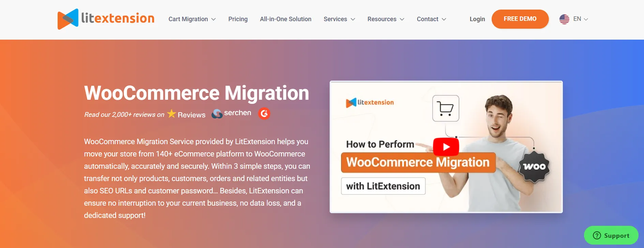Open the Support chat button

[611, 235]
